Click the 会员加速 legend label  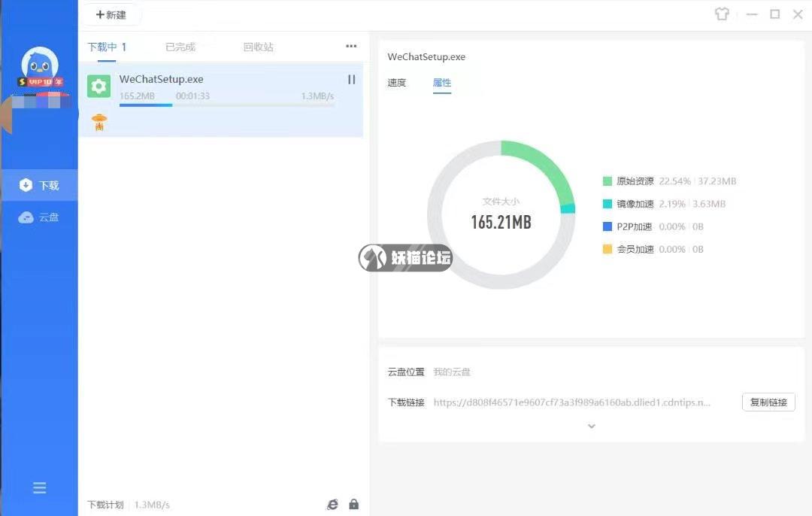click(635, 249)
